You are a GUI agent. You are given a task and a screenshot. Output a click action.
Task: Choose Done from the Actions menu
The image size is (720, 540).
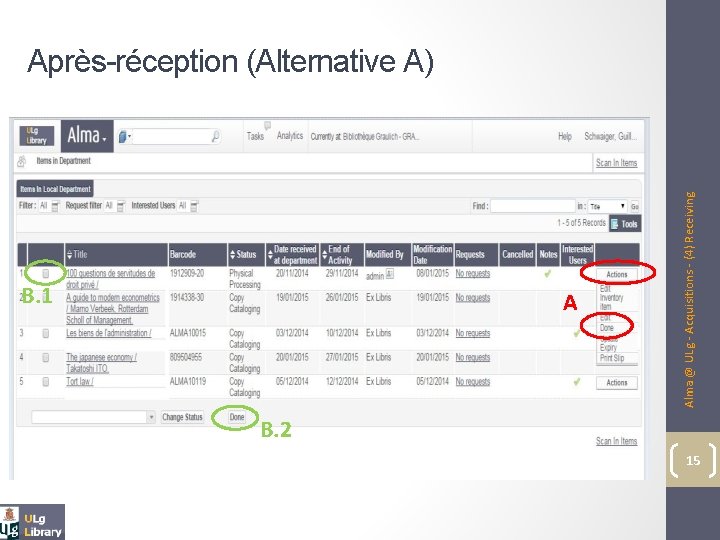(x=607, y=328)
